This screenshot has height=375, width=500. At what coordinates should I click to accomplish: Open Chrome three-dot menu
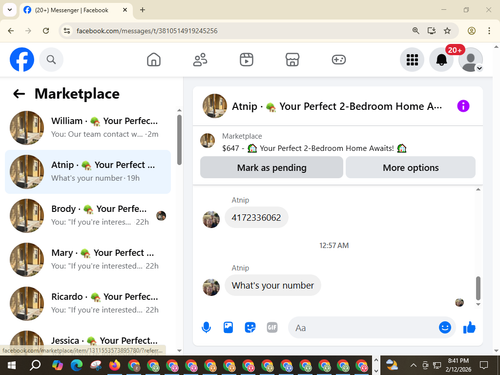pos(489,31)
